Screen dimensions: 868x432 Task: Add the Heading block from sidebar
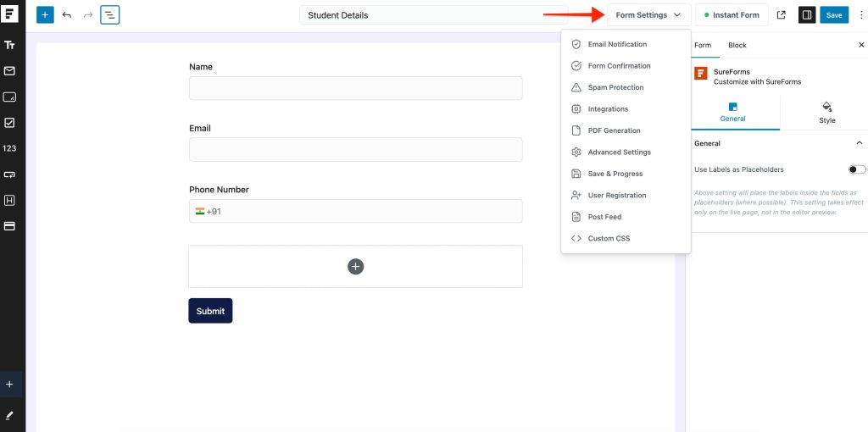pos(9,200)
